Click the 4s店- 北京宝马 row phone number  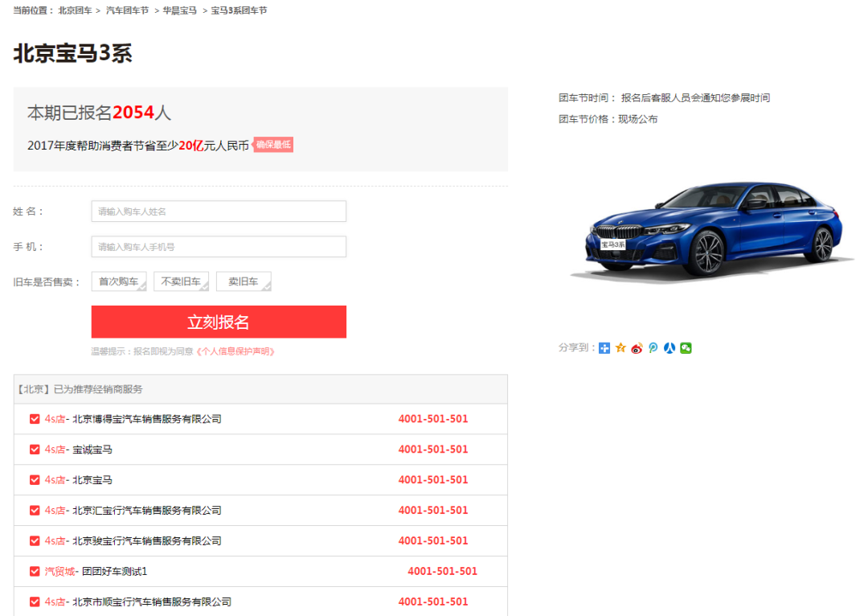(433, 480)
